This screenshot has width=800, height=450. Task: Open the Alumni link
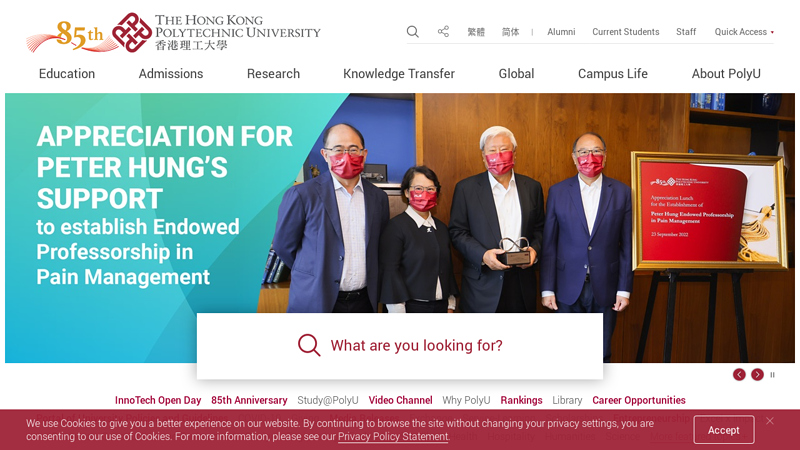[x=561, y=32]
